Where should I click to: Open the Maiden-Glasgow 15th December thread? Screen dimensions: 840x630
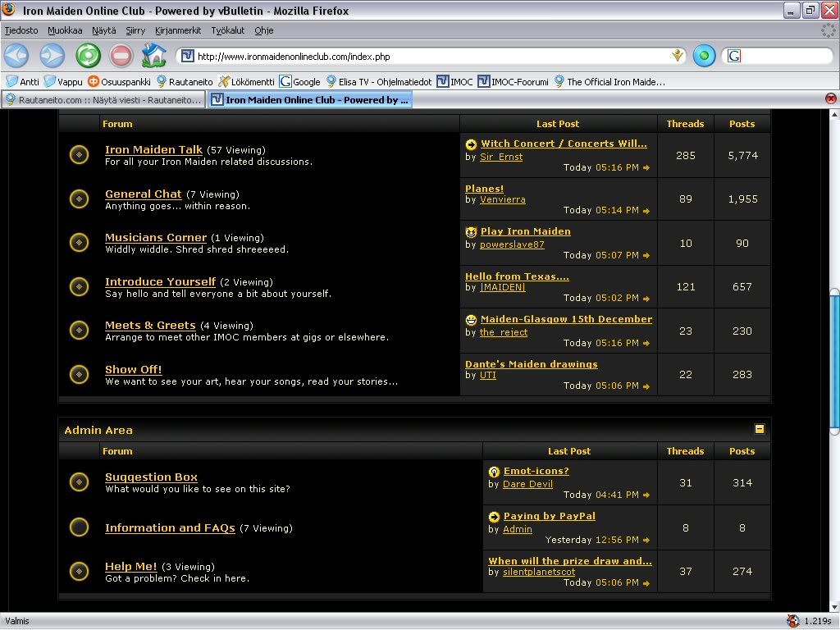(x=566, y=319)
